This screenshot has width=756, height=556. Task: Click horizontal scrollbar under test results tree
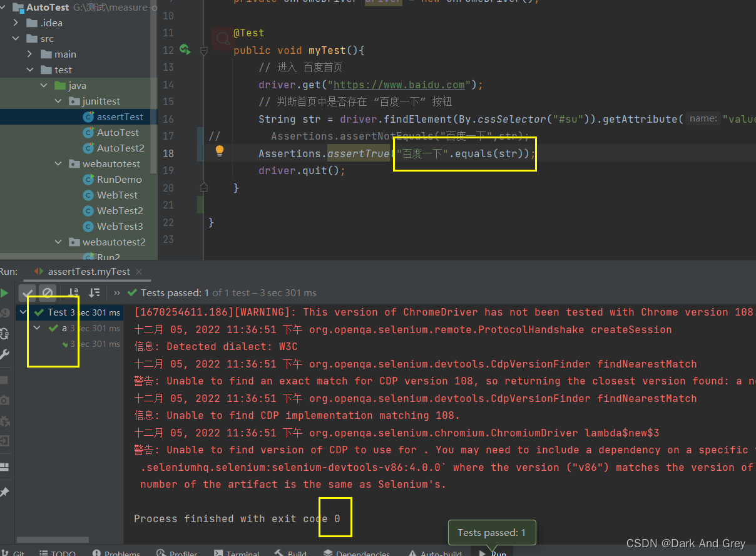(53, 540)
